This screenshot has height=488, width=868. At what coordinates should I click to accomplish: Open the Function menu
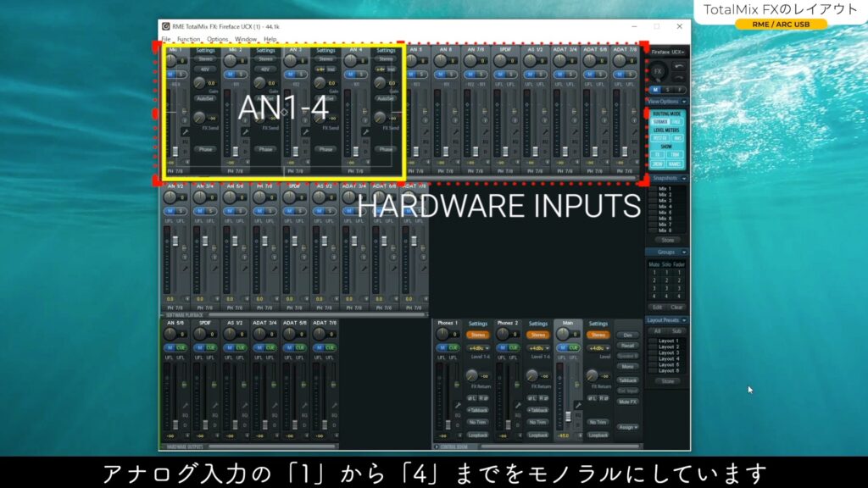(189, 39)
